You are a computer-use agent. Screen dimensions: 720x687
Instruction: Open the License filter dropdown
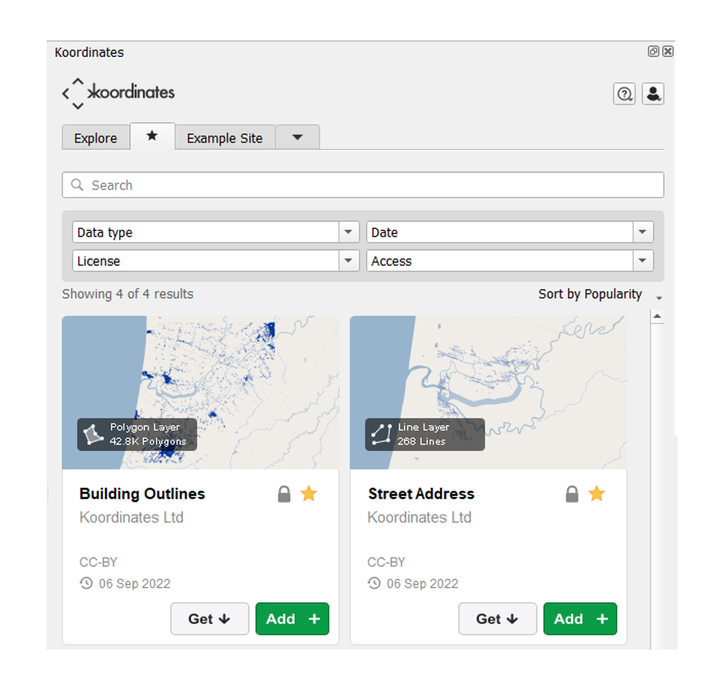pyautogui.click(x=215, y=261)
